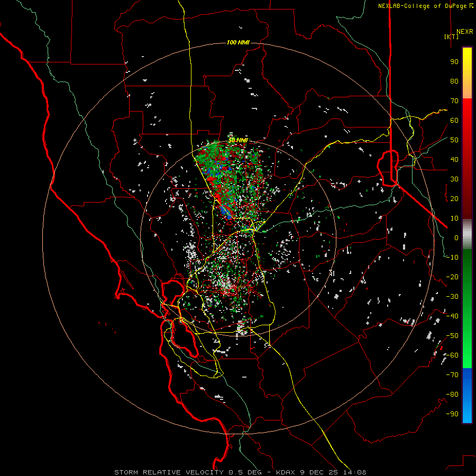
Task: Click the 9 DEC 25 date in caption
Action: pyautogui.click(x=319, y=472)
